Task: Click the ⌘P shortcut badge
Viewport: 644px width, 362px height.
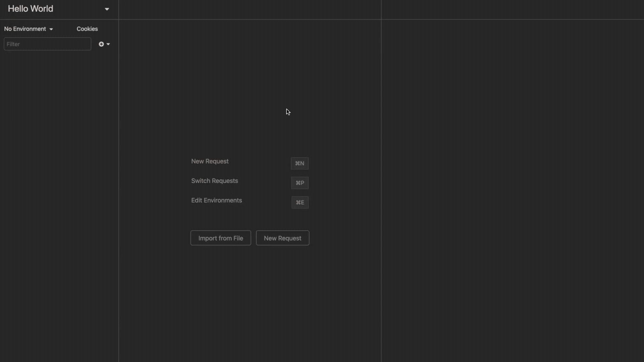Action: [300, 183]
